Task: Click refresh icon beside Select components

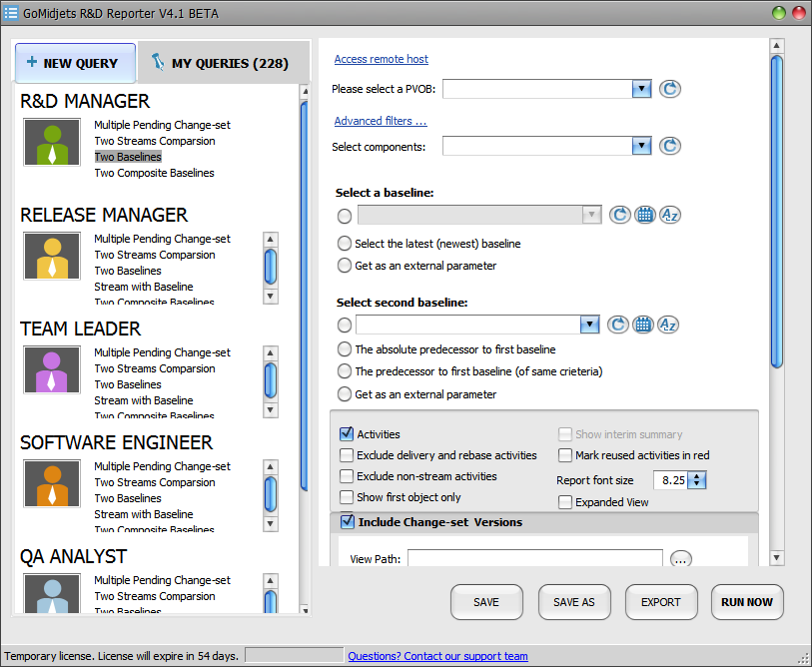Action: click(670, 146)
